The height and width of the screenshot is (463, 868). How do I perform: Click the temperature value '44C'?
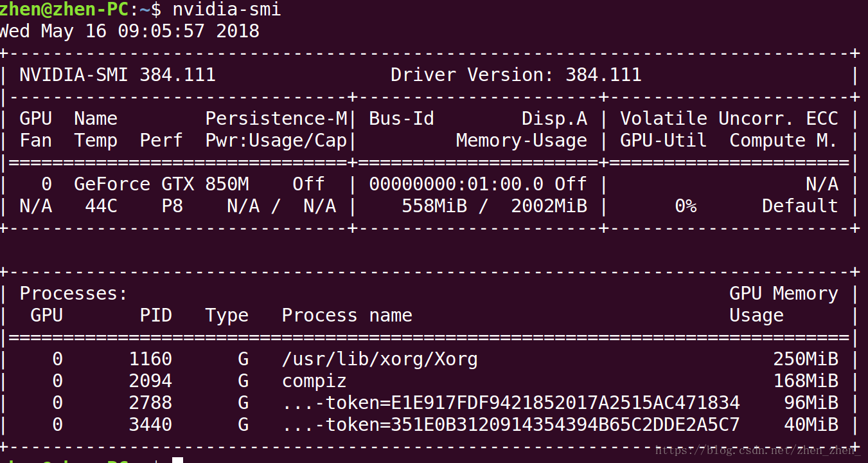101,206
